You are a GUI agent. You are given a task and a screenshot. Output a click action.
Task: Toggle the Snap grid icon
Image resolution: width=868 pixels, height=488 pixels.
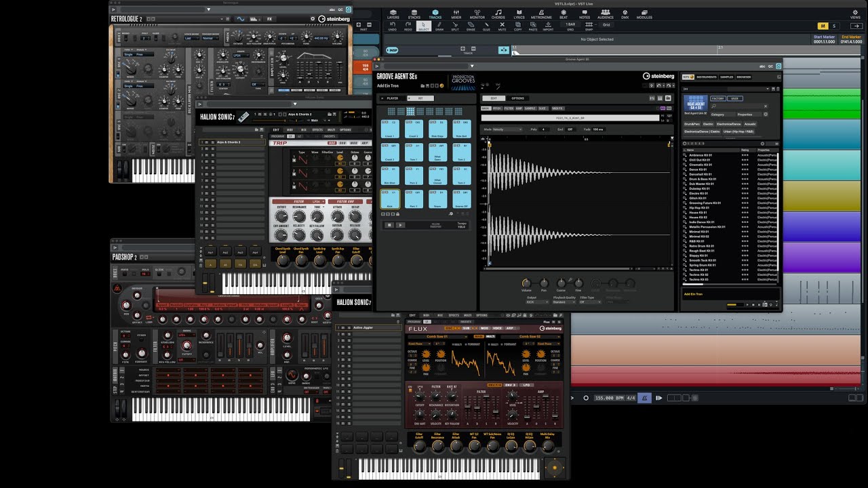[589, 26]
